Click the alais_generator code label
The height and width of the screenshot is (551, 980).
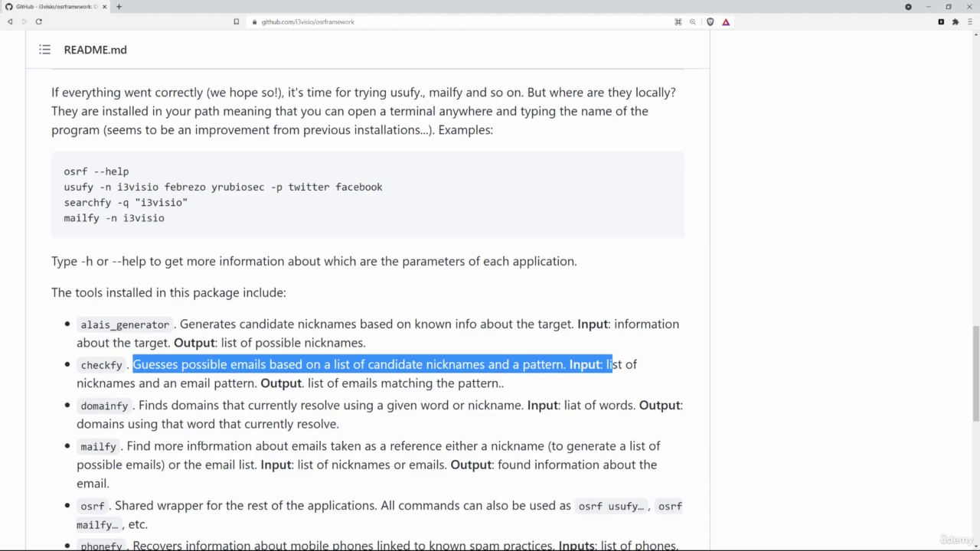[x=125, y=324]
